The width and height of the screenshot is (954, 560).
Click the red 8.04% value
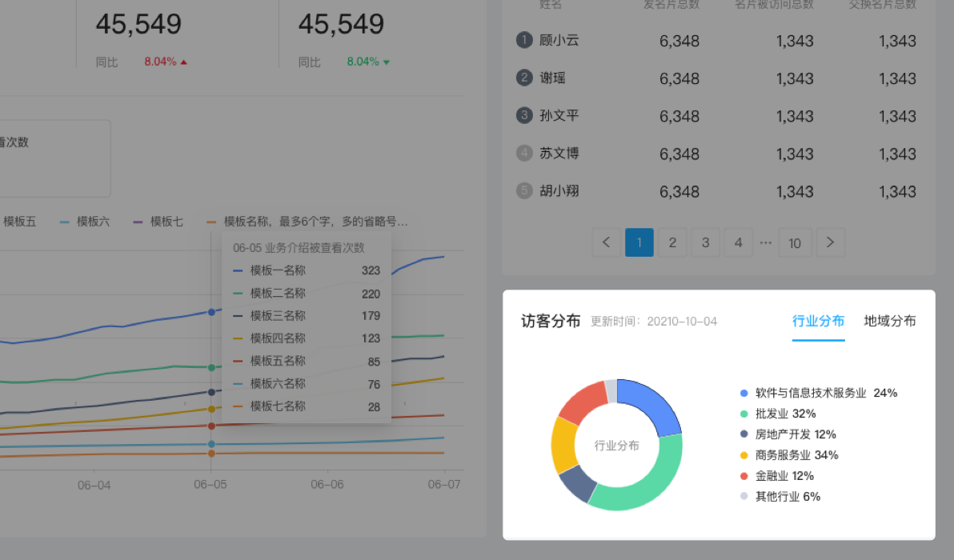[160, 62]
